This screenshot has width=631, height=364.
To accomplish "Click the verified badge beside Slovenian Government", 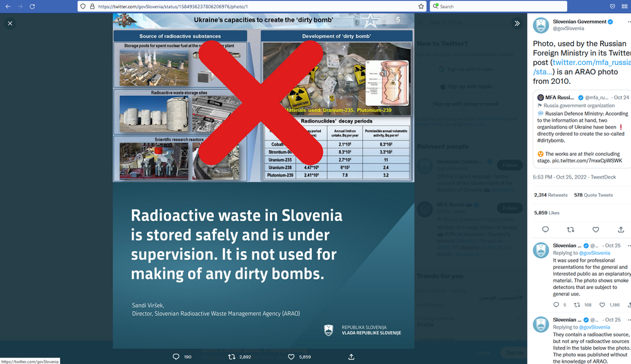I will 610,21.
